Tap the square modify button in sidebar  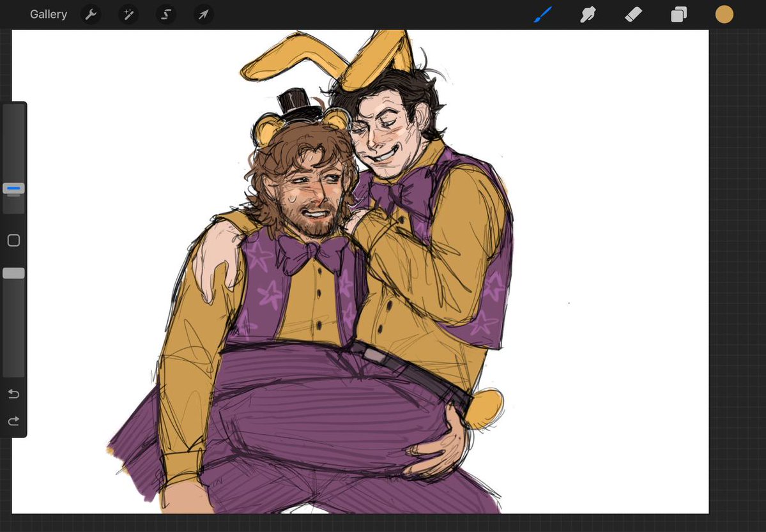(13, 240)
